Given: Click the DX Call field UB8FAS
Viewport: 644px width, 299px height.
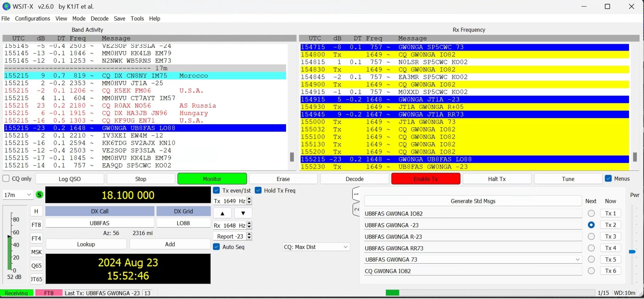Looking at the screenshot, I should (100, 223).
